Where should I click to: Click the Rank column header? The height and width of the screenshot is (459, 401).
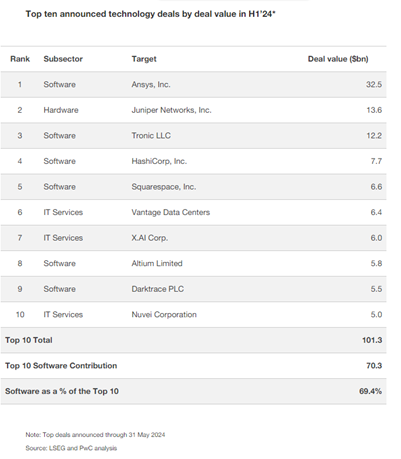click(x=20, y=59)
